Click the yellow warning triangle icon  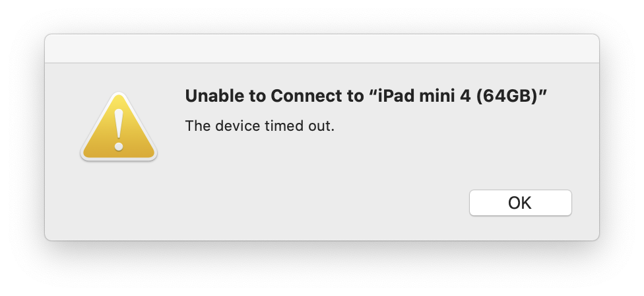click(119, 127)
